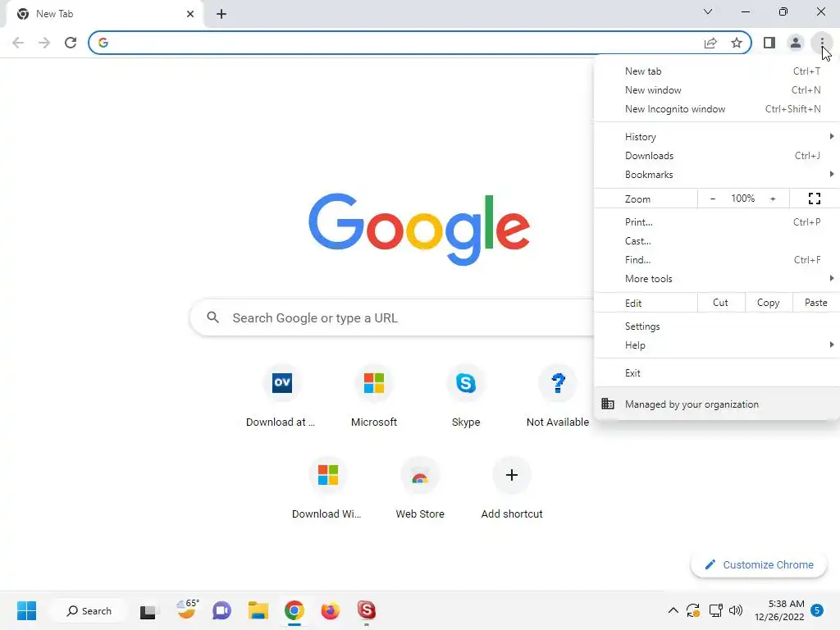Image resolution: width=840 pixels, height=630 pixels.
Task: Click the 100% zoom value
Action: 742,199
